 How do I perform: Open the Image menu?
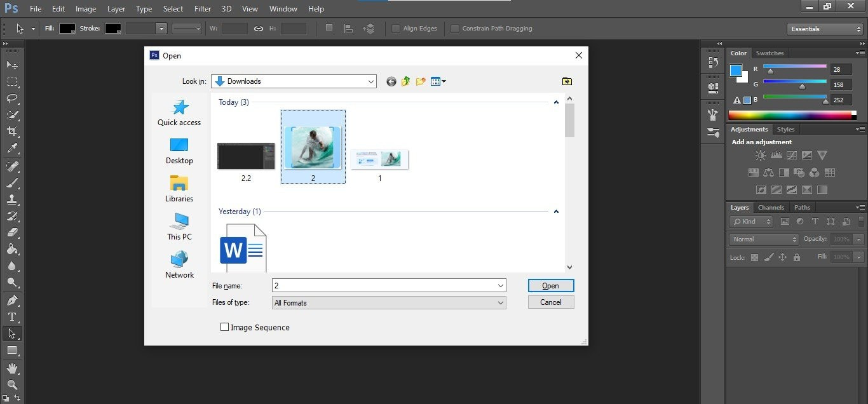point(86,9)
